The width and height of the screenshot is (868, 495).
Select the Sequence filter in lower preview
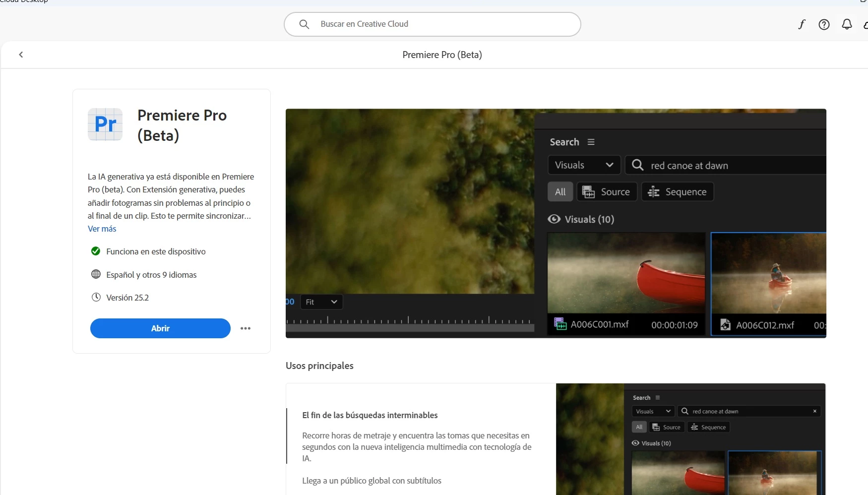708,427
